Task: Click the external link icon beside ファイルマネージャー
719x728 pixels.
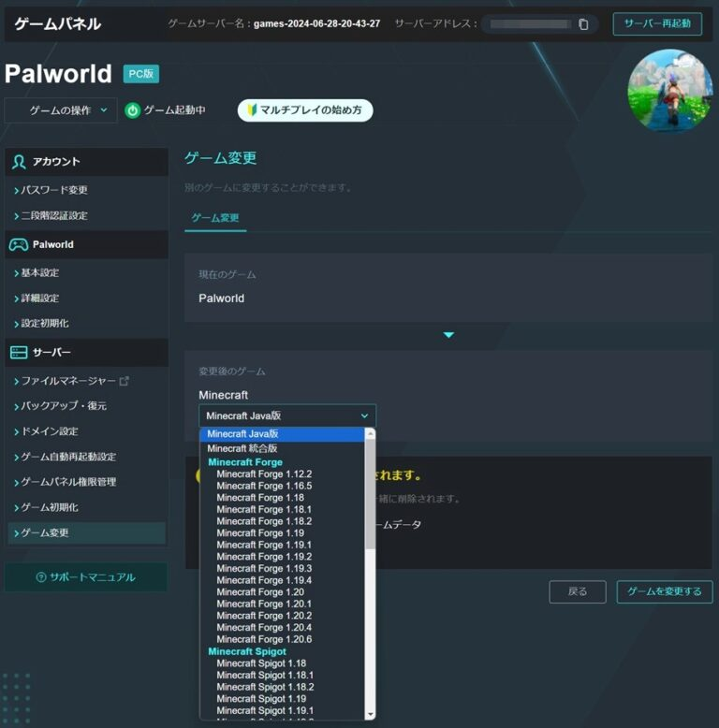Action: point(124,381)
